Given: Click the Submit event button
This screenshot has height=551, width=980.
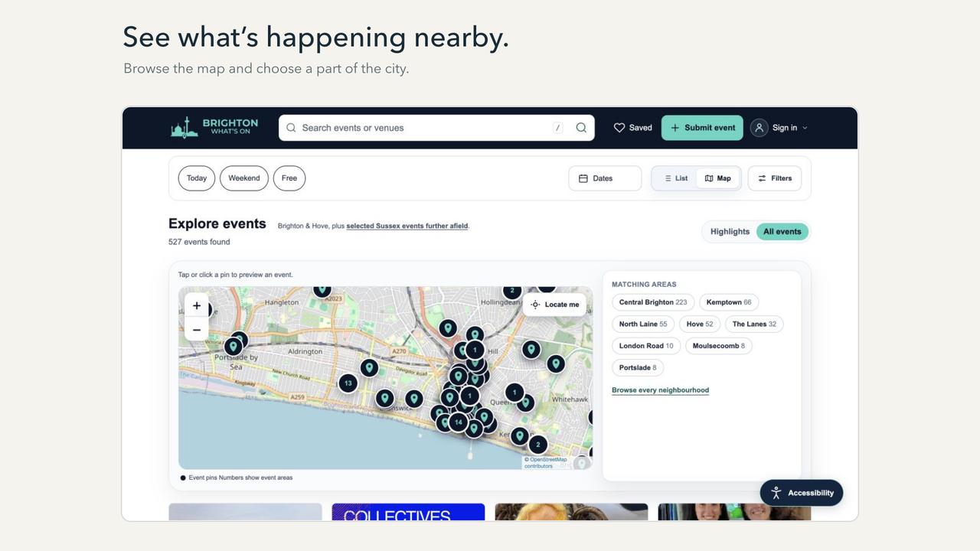Looking at the screenshot, I should coord(702,128).
